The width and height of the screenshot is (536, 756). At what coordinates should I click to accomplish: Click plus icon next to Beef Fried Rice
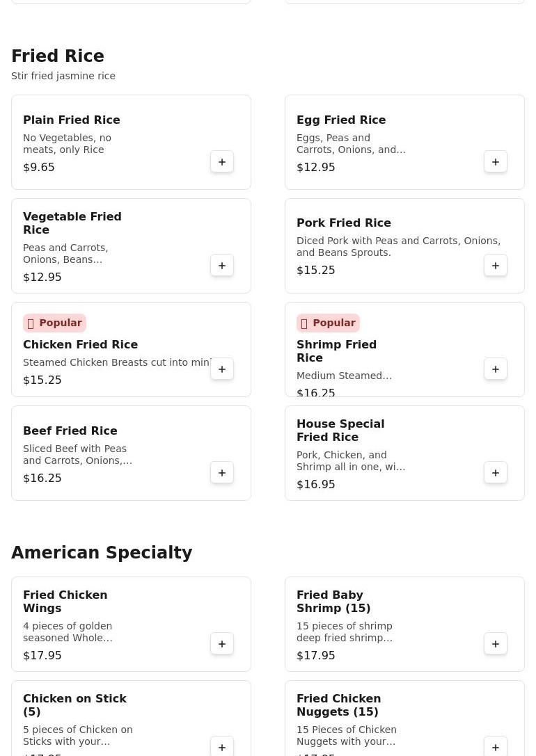click(x=222, y=473)
